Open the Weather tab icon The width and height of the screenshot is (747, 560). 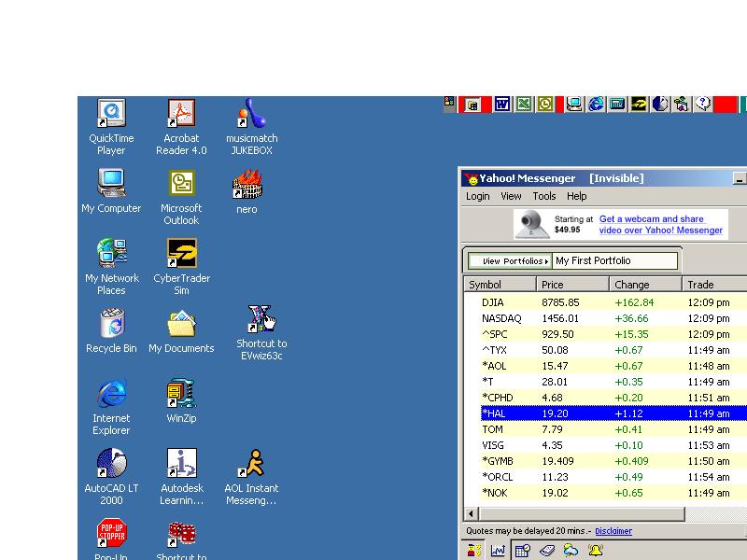tap(571, 551)
